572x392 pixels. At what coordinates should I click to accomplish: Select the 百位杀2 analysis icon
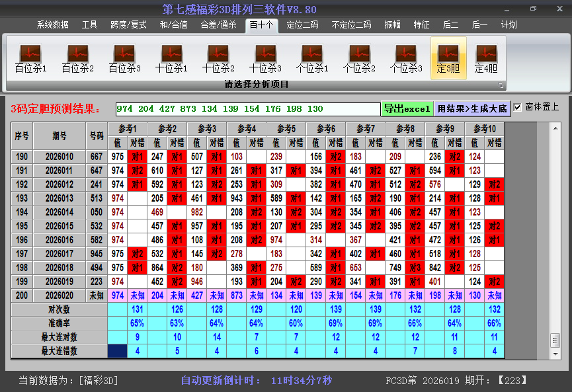tap(77, 58)
